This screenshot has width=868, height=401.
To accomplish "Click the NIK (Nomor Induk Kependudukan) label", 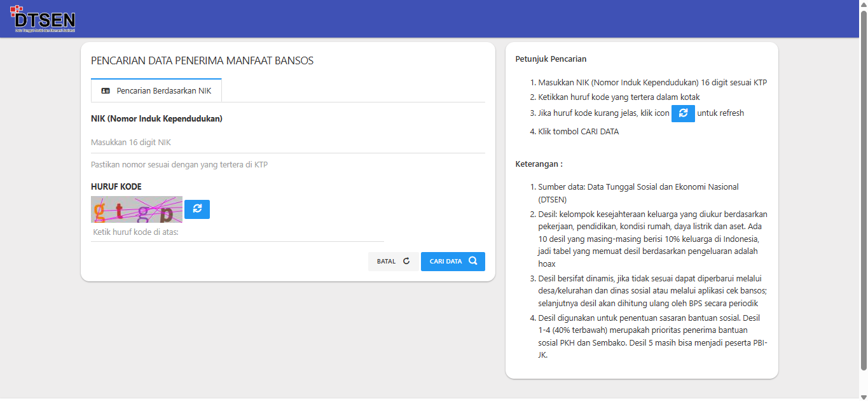I will 156,119.
